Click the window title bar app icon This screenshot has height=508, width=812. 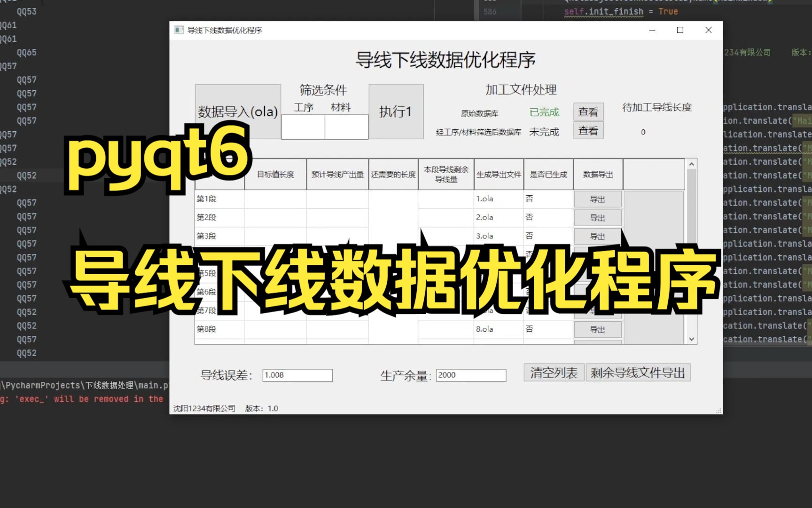point(179,30)
